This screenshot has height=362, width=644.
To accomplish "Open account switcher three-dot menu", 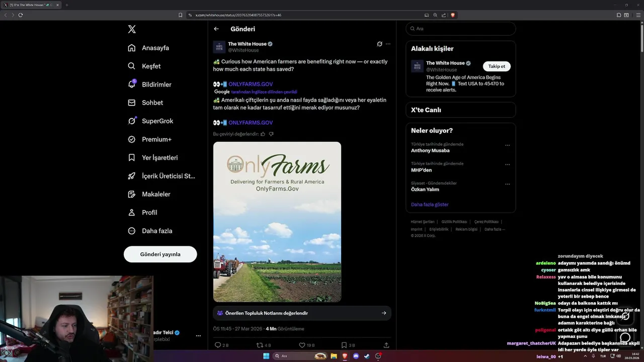I will (198, 335).
